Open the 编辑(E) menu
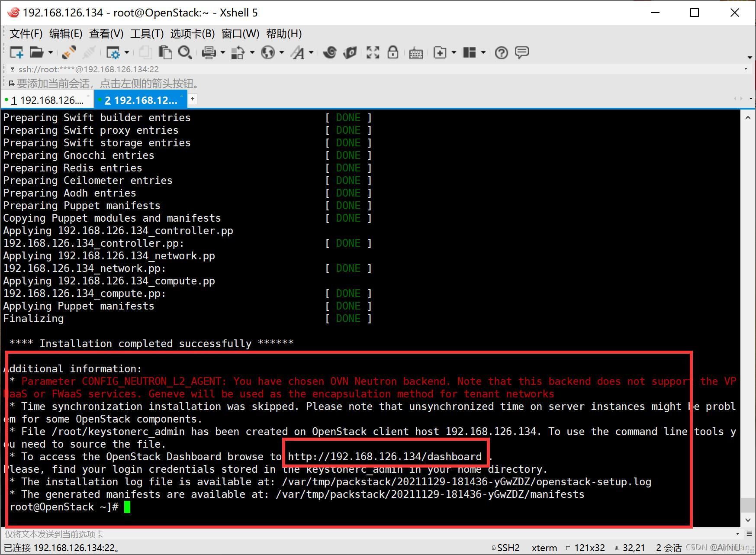 coord(66,34)
